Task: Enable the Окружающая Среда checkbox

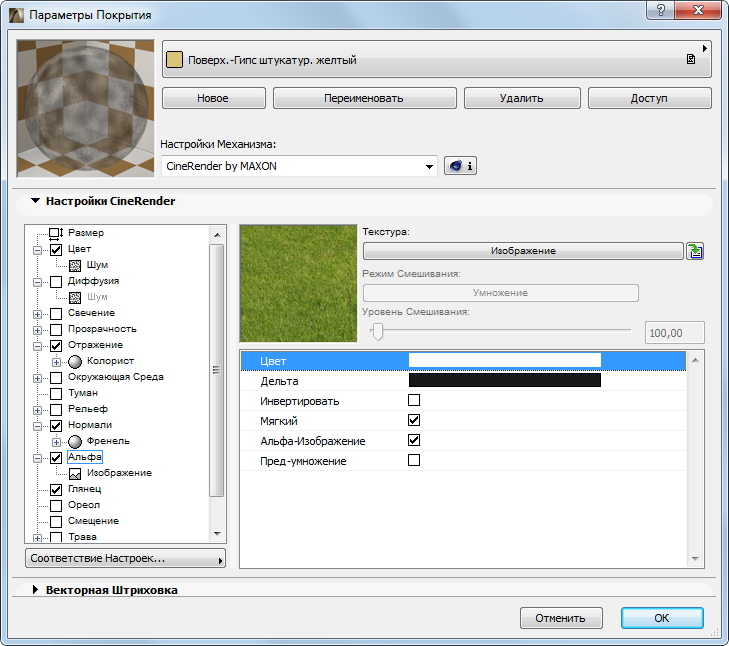Action: pyautogui.click(x=56, y=378)
